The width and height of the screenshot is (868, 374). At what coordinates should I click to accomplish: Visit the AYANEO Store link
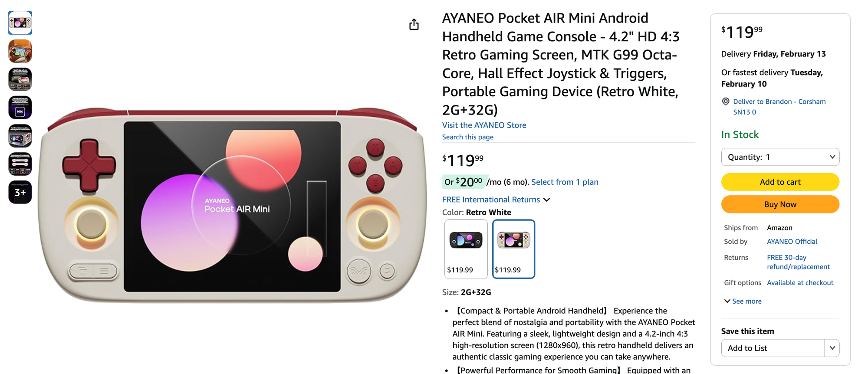pos(484,125)
